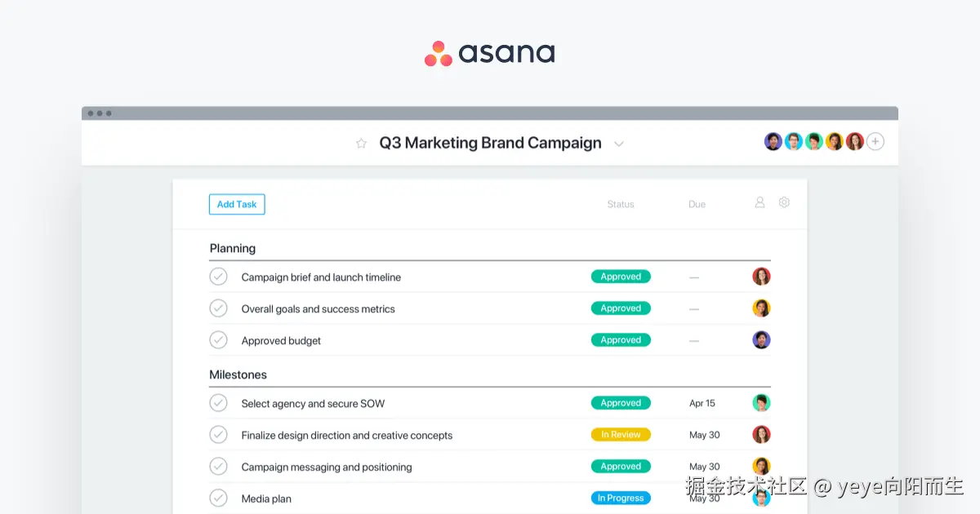Check off Overall goals and success metrics
The width and height of the screenshot is (980, 514).
click(218, 308)
